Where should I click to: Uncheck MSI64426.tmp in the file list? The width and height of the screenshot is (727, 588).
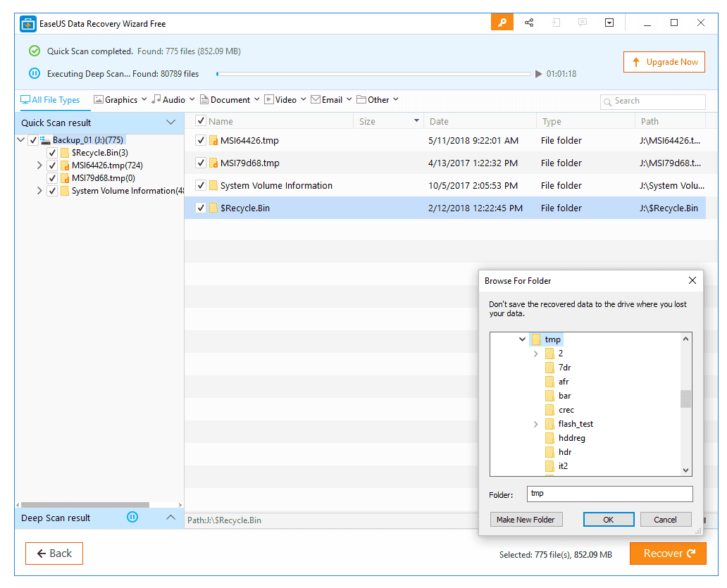tap(201, 140)
